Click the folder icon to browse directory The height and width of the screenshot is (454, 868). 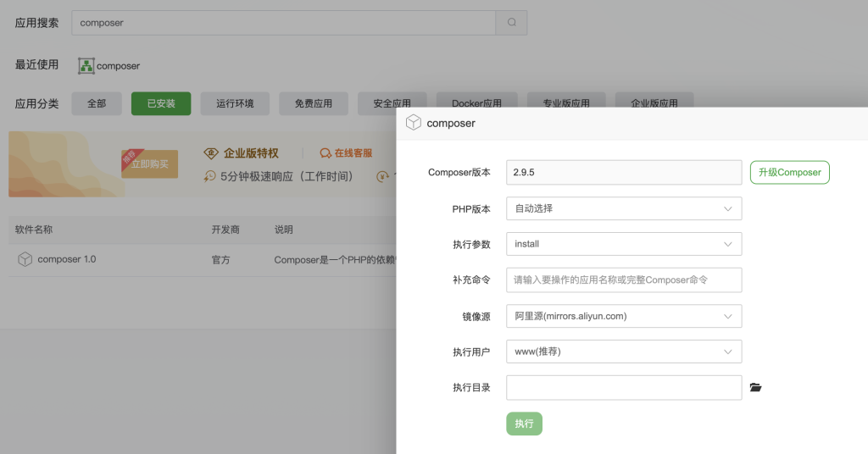[x=755, y=388]
